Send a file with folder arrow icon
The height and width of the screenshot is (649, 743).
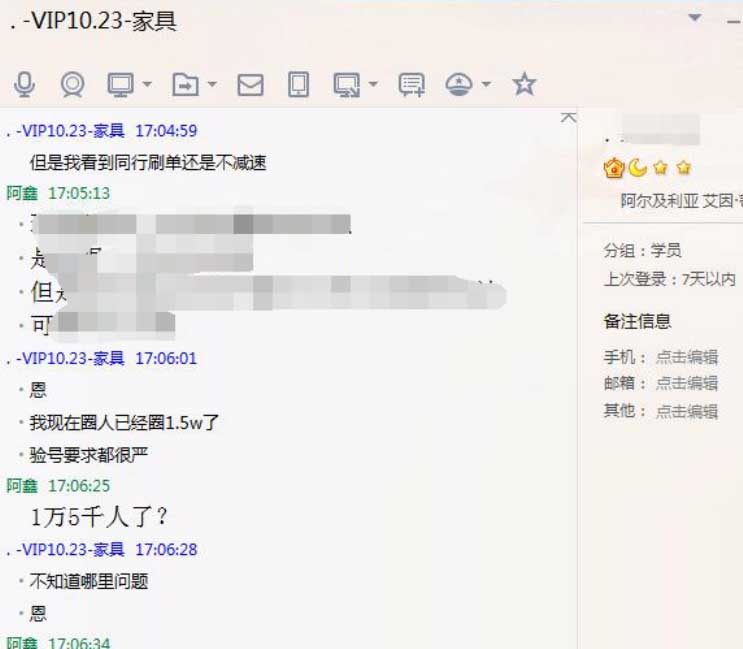185,85
